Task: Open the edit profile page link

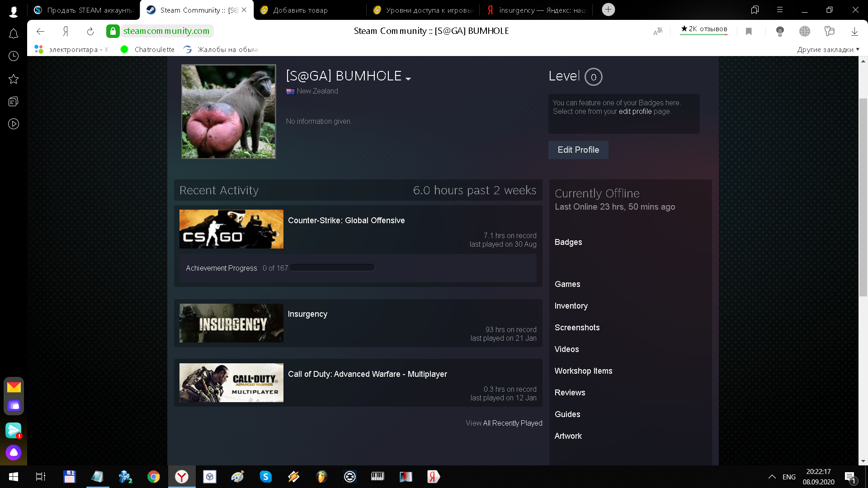Action: 635,112
